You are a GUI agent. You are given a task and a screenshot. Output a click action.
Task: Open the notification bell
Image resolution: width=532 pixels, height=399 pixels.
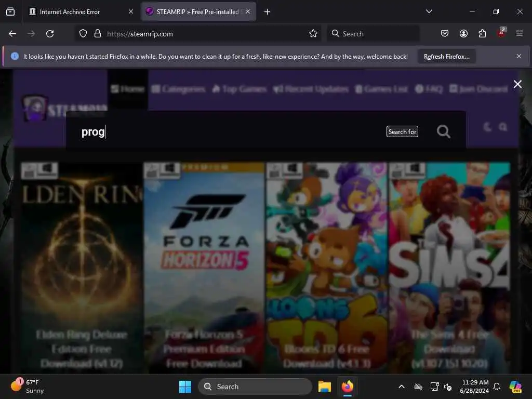497,387
